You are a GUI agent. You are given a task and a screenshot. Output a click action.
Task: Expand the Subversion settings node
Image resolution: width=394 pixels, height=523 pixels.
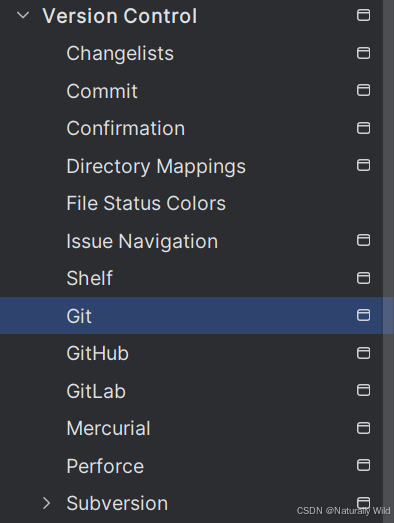tap(47, 503)
